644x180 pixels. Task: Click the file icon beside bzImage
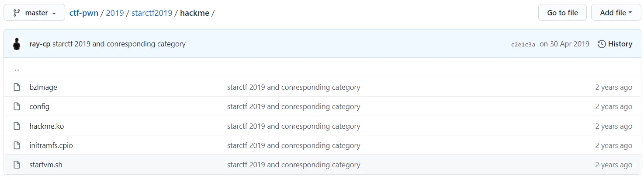point(17,87)
